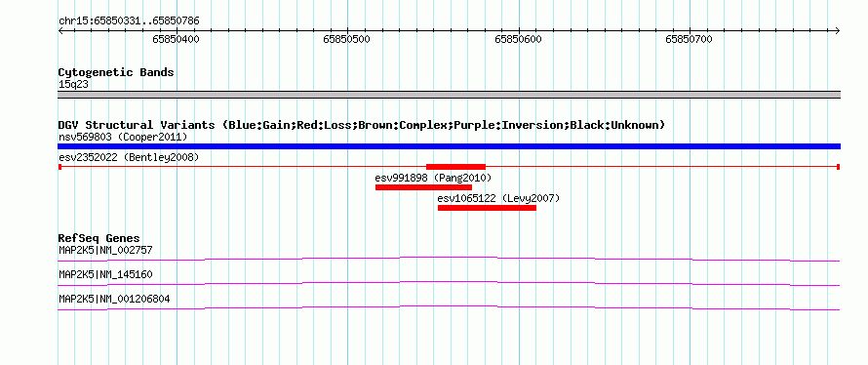Click the left arrow end of ruler
The image size is (868, 365).
[x=60, y=31]
